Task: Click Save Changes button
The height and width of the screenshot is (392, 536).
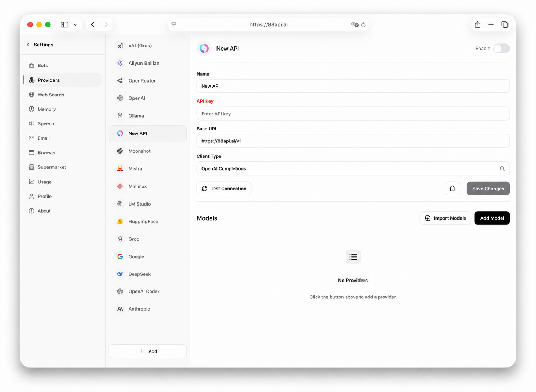Action: click(x=488, y=189)
